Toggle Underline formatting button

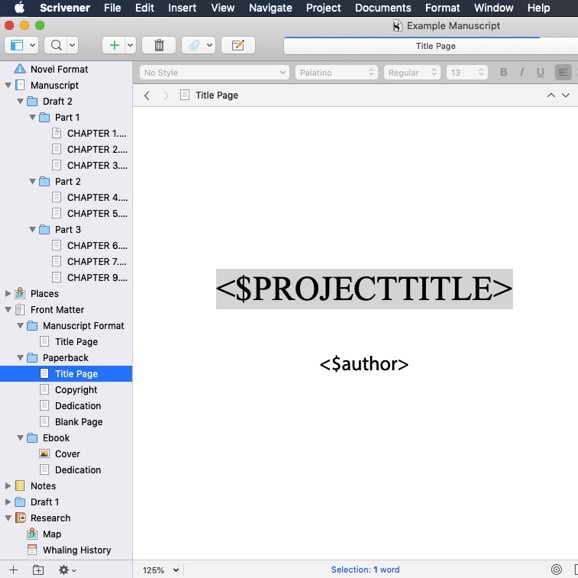pyautogui.click(x=540, y=72)
